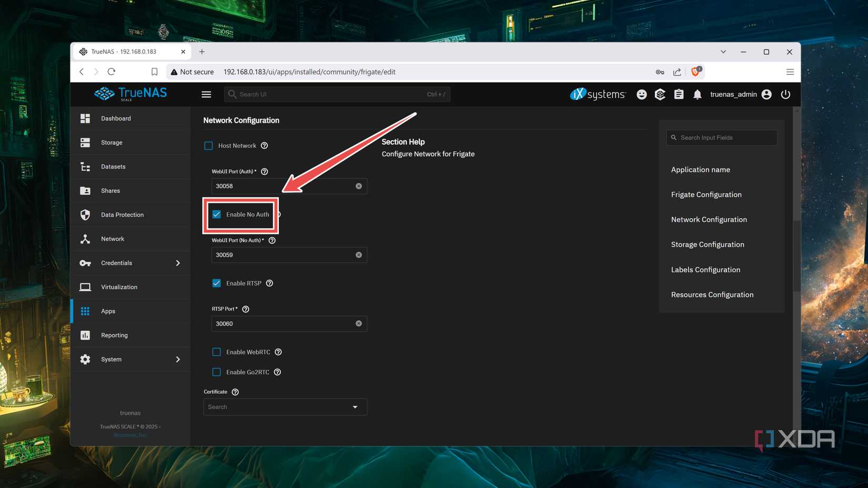Viewport: 868px width, 488px height.
Task: Jump to Labels Configuration section
Action: click(705, 270)
